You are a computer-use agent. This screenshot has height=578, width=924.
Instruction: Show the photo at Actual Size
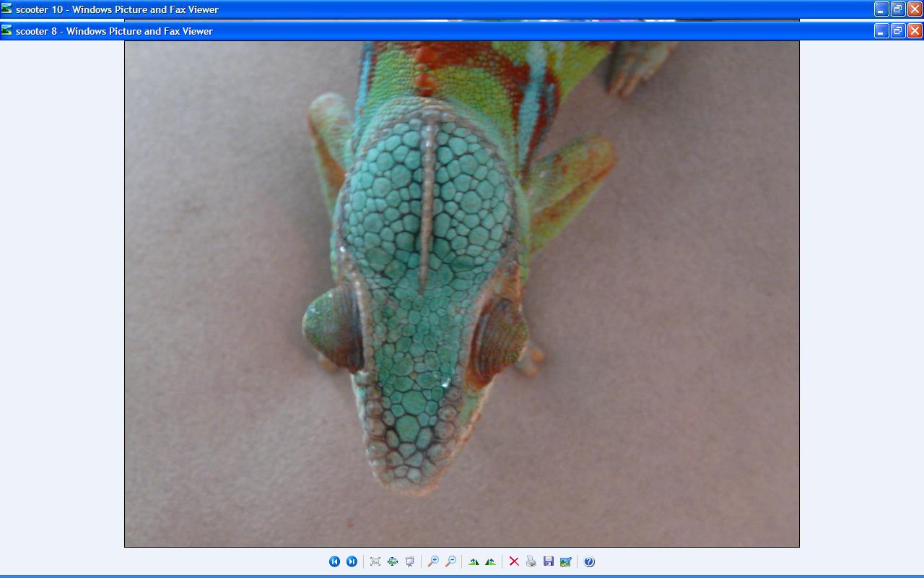pos(393,561)
